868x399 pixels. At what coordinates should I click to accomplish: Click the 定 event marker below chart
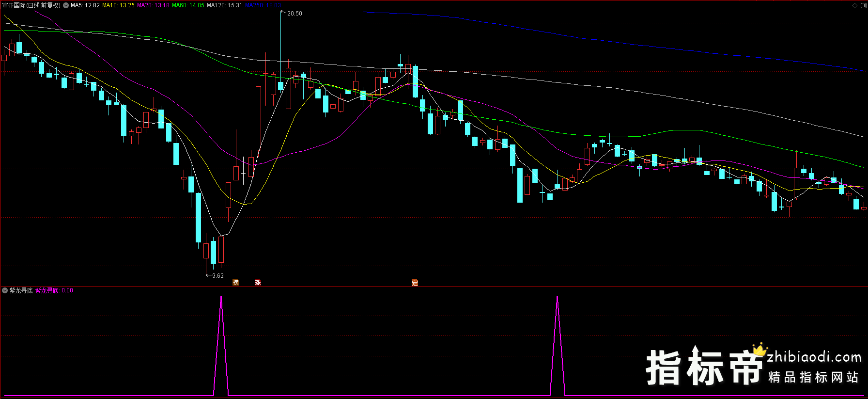tap(415, 282)
